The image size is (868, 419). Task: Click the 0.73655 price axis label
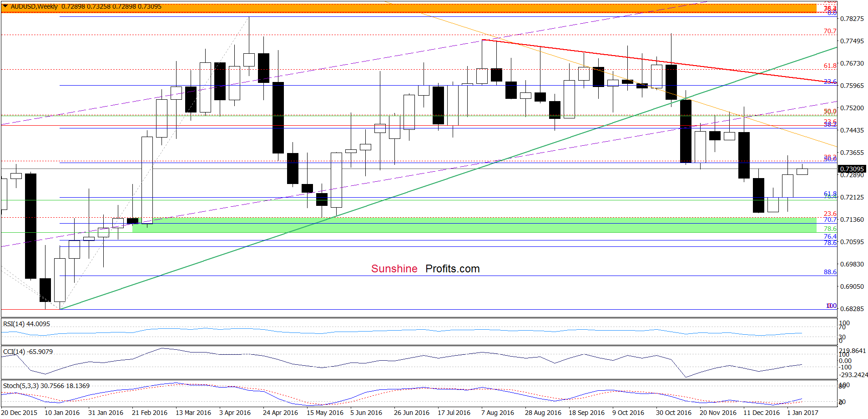point(852,153)
